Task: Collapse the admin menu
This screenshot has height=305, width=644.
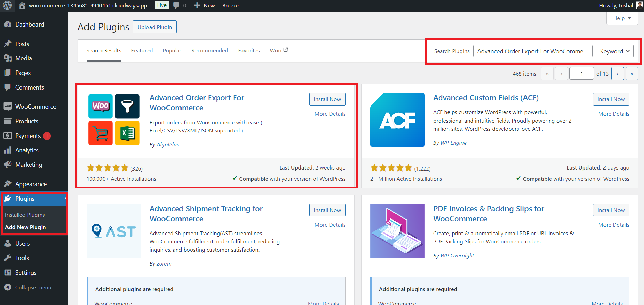Action: [28, 287]
